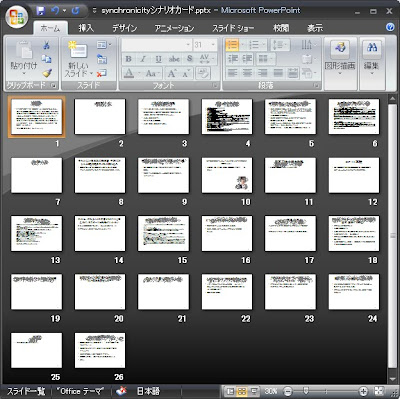
Task: Open PowerPoint help icon
Action: tap(390, 27)
